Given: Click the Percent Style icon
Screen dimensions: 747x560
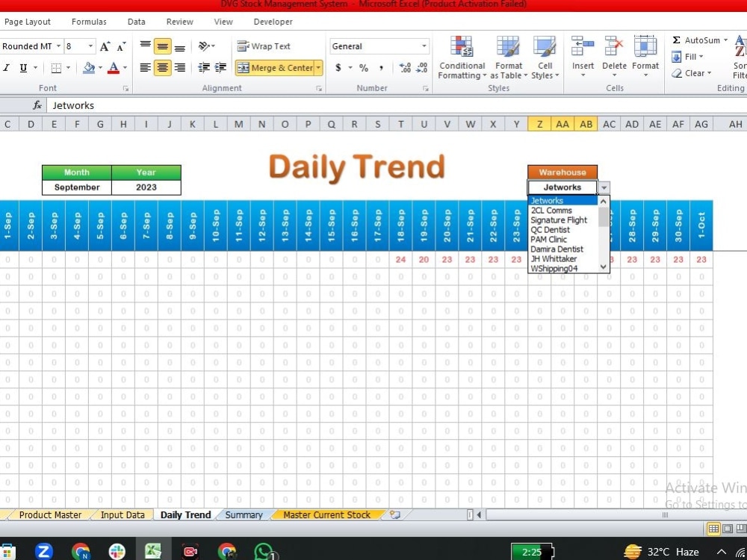Looking at the screenshot, I should coord(363,67).
